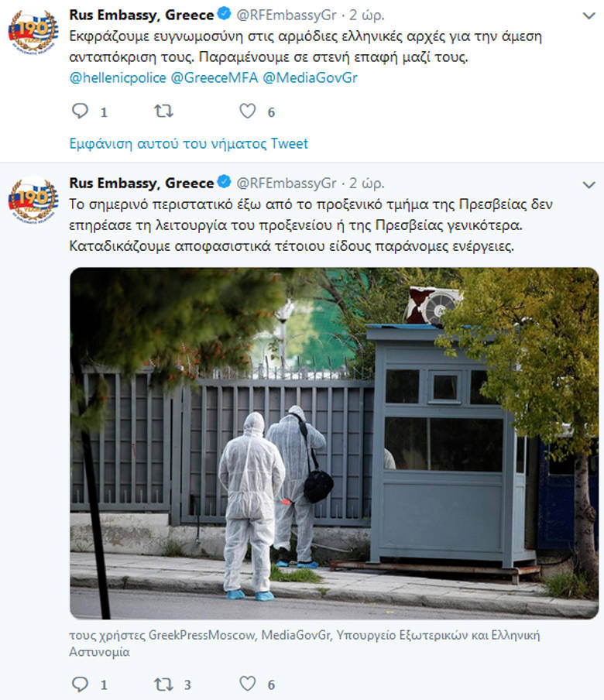The image size is (604, 700).
Task: Click the second tweet's @RFEmbassyGr handle
Action: pos(287,183)
